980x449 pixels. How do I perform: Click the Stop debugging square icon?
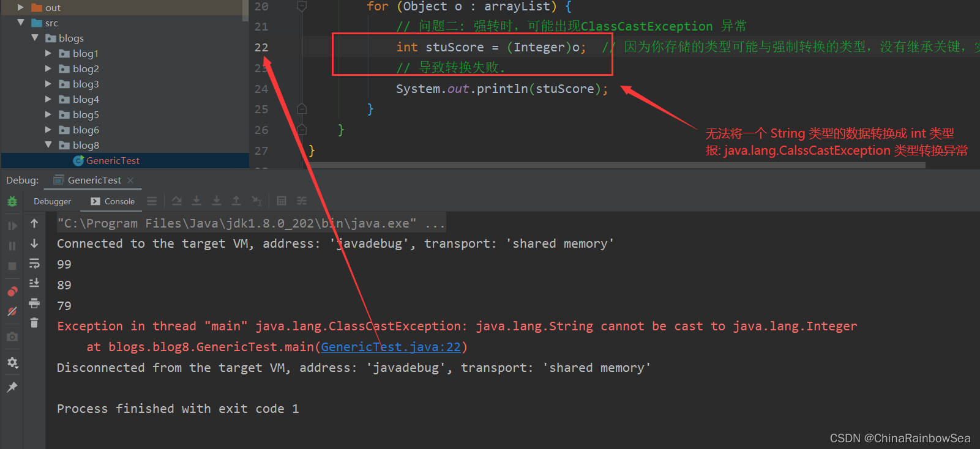(12, 266)
